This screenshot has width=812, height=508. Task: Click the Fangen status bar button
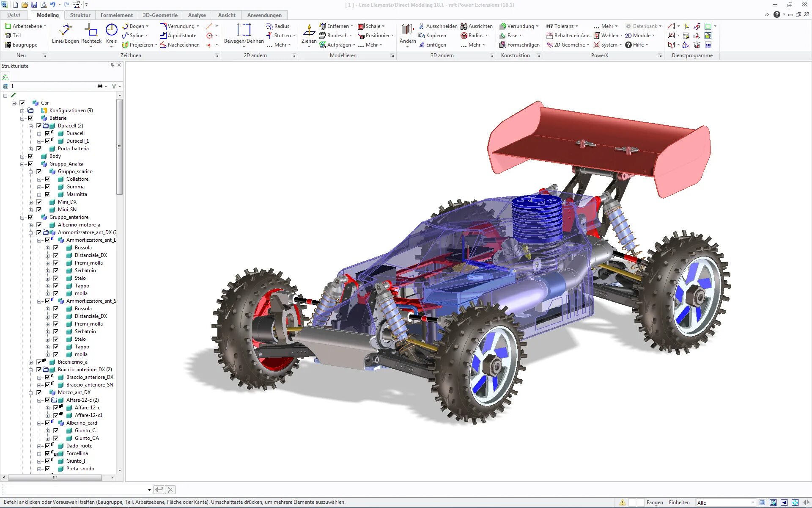(654, 502)
